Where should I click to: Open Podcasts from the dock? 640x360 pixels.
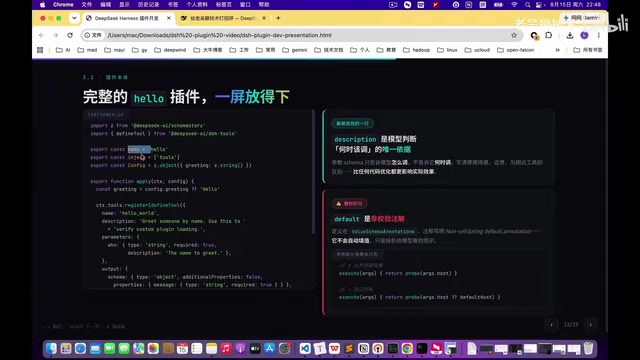tap(240, 349)
